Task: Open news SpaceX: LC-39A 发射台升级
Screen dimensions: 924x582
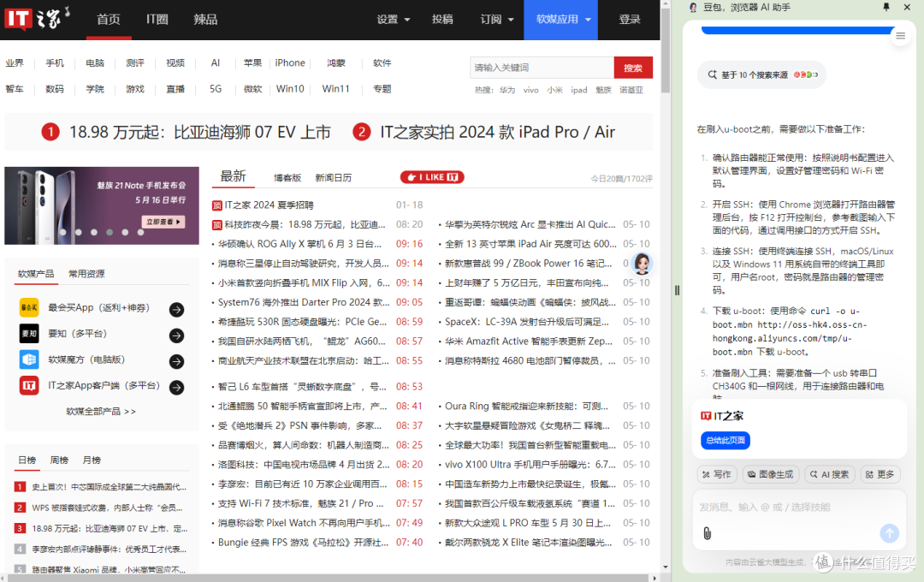Action: point(527,322)
